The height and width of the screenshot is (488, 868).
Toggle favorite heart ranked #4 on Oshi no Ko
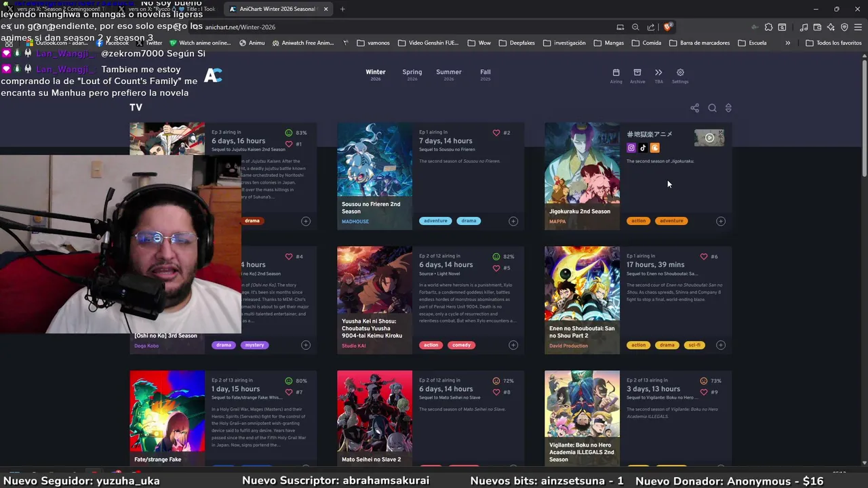pos(289,257)
